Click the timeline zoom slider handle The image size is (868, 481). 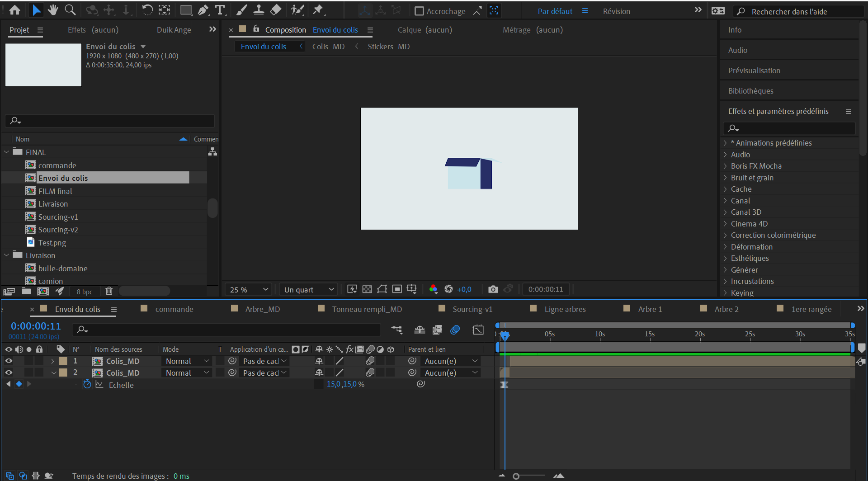click(x=516, y=476)
